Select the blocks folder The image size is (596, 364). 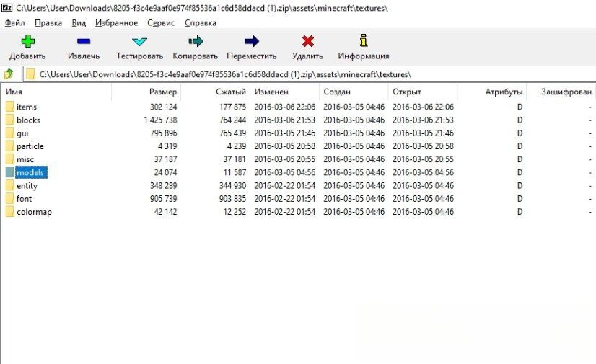tap(28, 120)
